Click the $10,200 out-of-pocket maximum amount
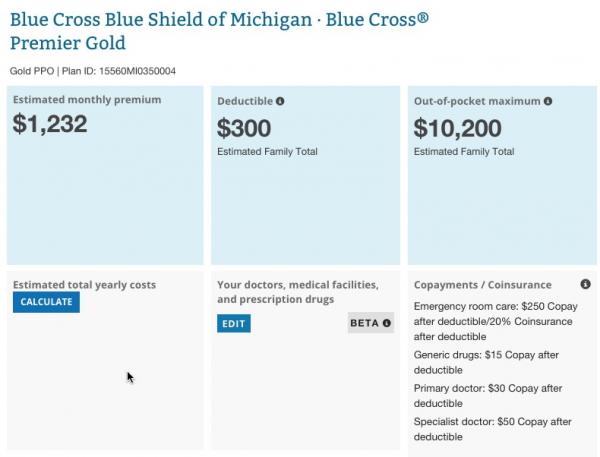The image size is (600, 457). coord(458,128)
